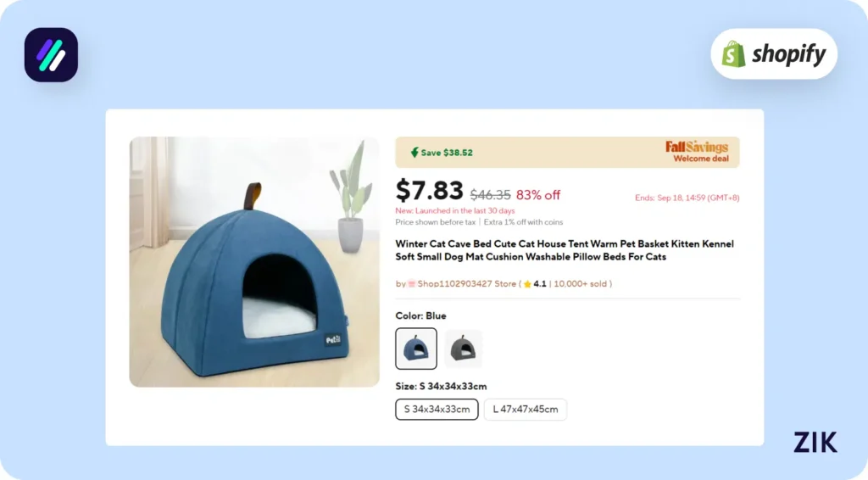
Task: Click the Winter Cat Cave Bed product title
Action: pyautogui.click(x=565, y=250)
